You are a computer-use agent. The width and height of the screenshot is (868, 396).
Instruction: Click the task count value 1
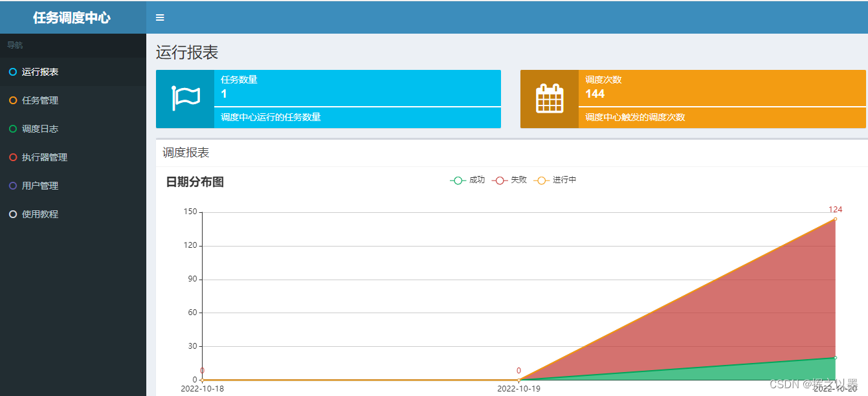point(224,94)
